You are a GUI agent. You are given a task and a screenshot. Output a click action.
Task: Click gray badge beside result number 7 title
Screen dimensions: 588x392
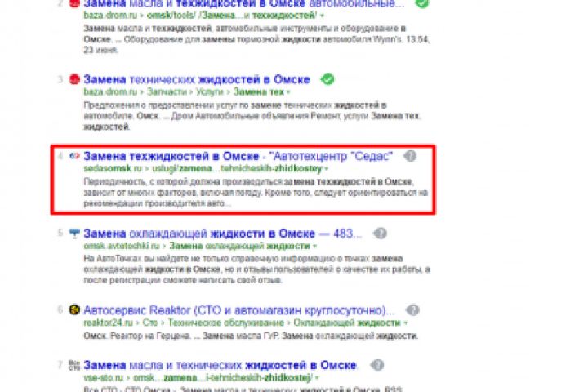pyautogui.click(x=377, y=365)
